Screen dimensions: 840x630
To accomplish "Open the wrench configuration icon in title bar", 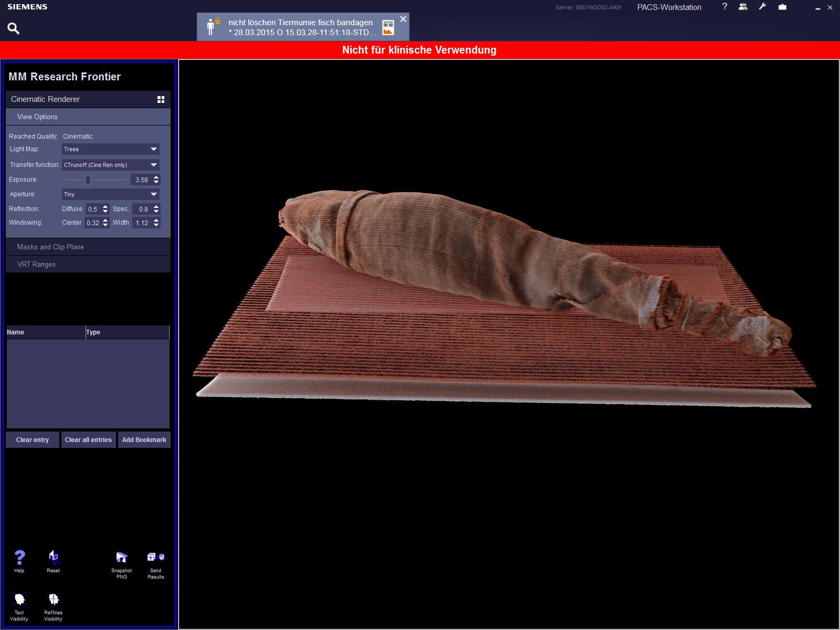I will point(762,7).
